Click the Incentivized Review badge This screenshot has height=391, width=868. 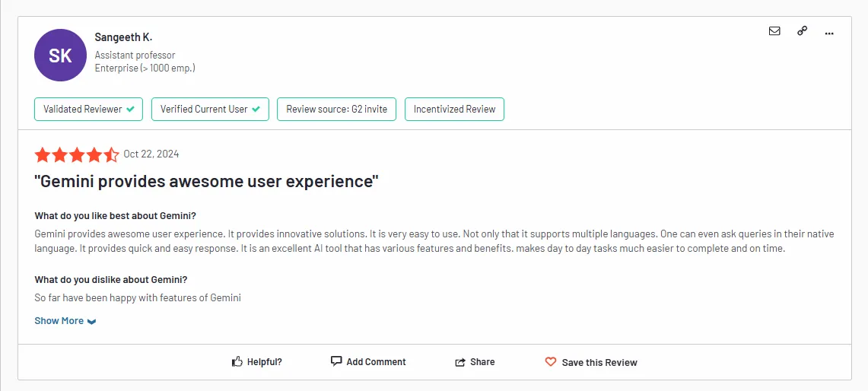coord(454,109)
